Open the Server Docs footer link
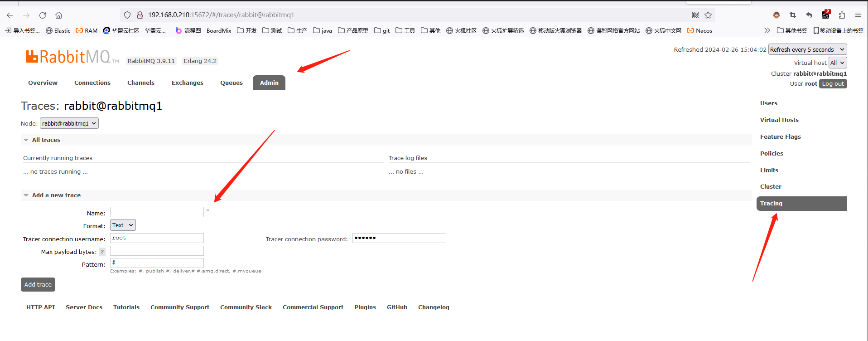 84,307
